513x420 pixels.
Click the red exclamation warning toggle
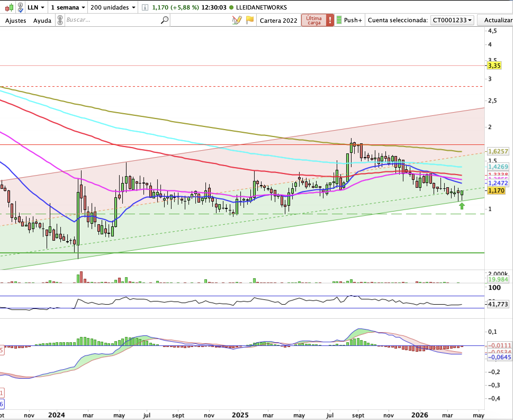click(330, 20)
